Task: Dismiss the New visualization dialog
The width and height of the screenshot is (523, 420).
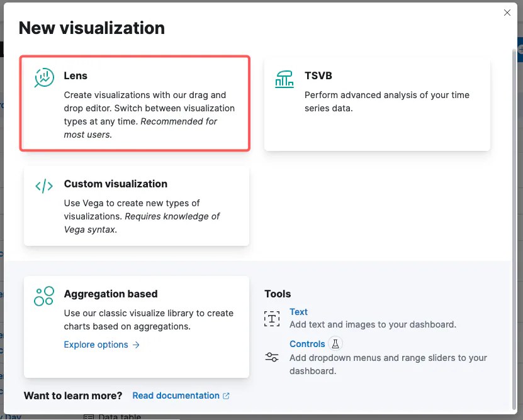Action: (x=507, y=13)
